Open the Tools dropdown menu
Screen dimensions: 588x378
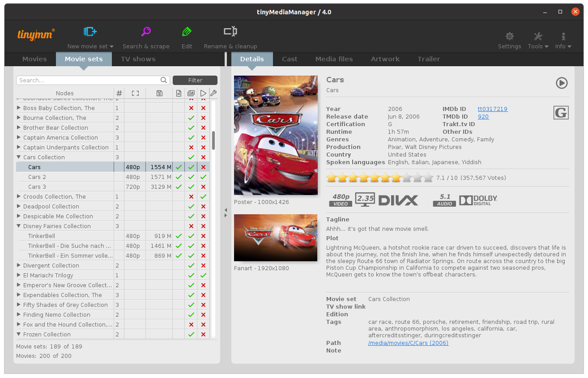click(538, 40)
